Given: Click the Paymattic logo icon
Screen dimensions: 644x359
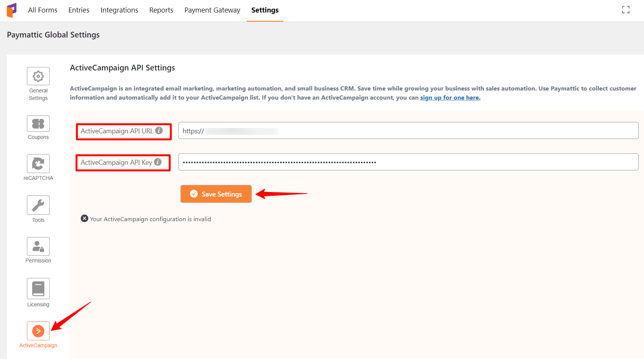Looking at the screenshot, I should click(x=12, y=10).
